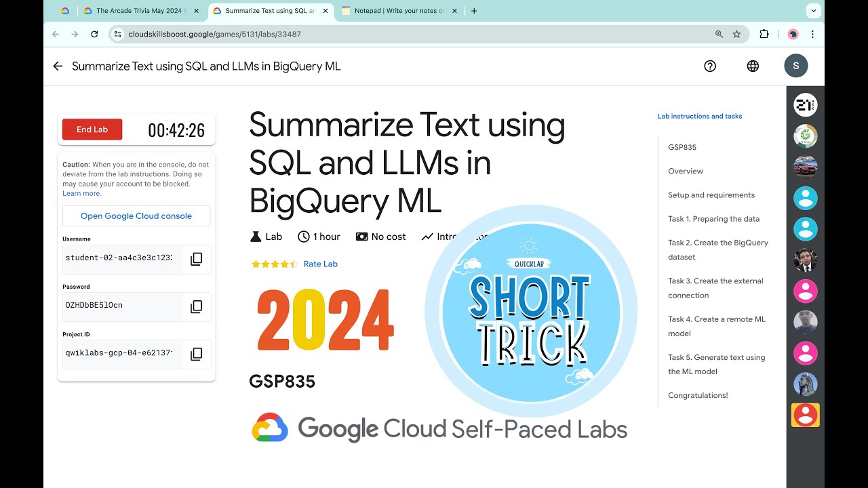Click the money icon beside No cost
Viewport: 868px width, 488px height.
pos(361,237)
